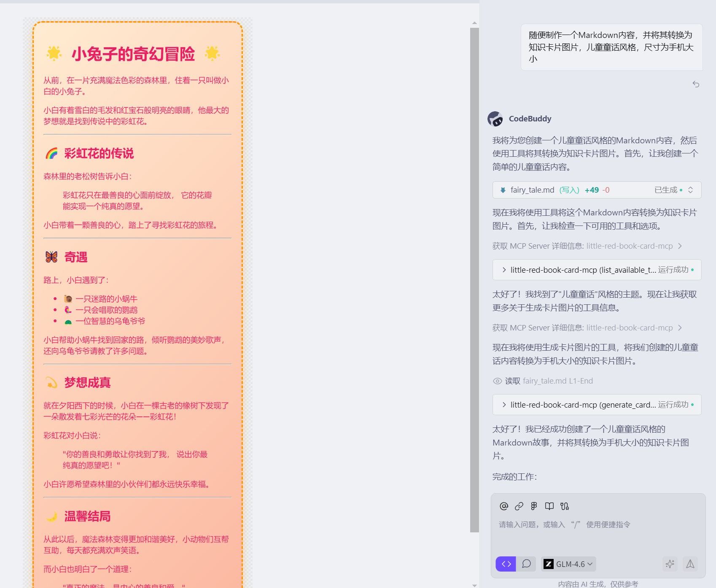Expand the generate_card tool call details
The width and height of the screenshot is (716, 588).
pyautogui.click(x=504, y=405)
